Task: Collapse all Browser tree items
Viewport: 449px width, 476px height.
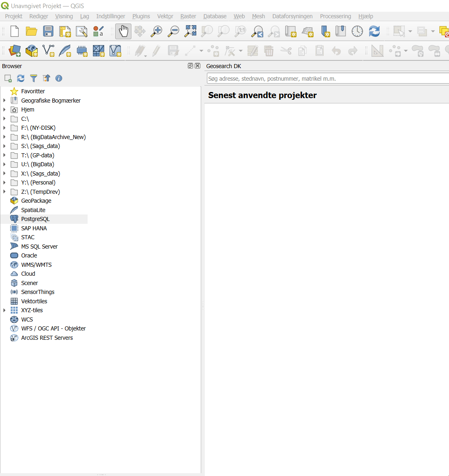Action: [47, 78]
